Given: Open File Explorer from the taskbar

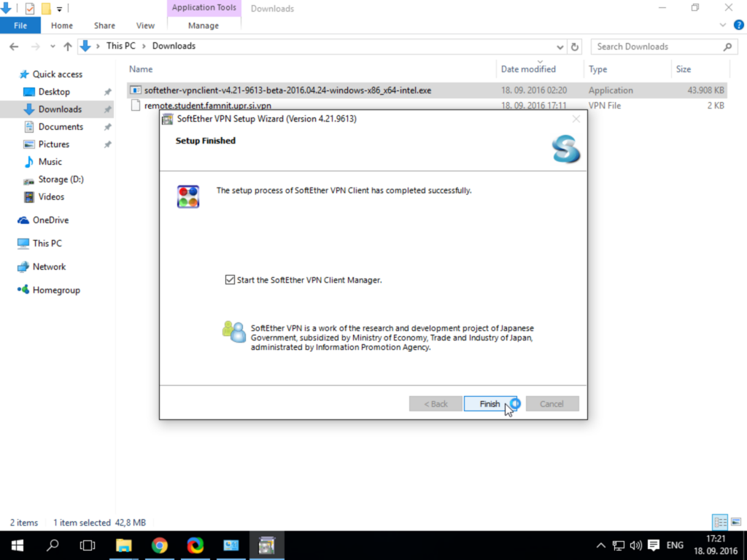Looking at the screenshot, I should tap(124, 545).
